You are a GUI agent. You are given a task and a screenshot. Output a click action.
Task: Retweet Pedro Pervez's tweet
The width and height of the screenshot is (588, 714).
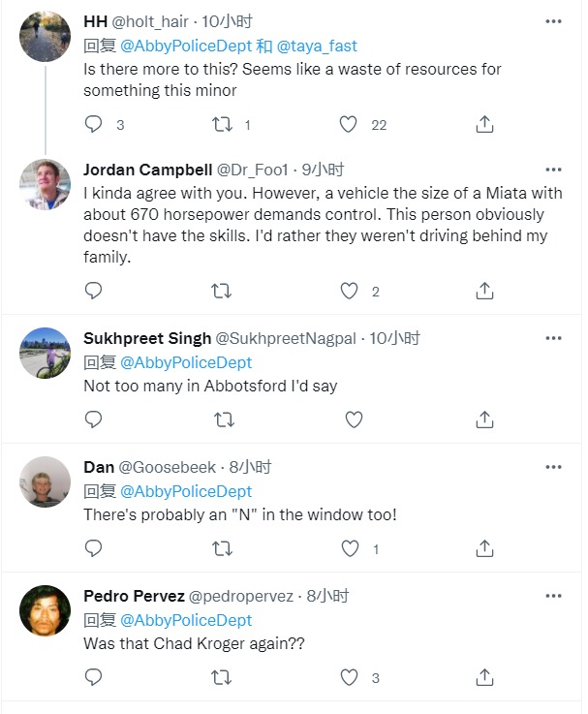pos(222,677)
